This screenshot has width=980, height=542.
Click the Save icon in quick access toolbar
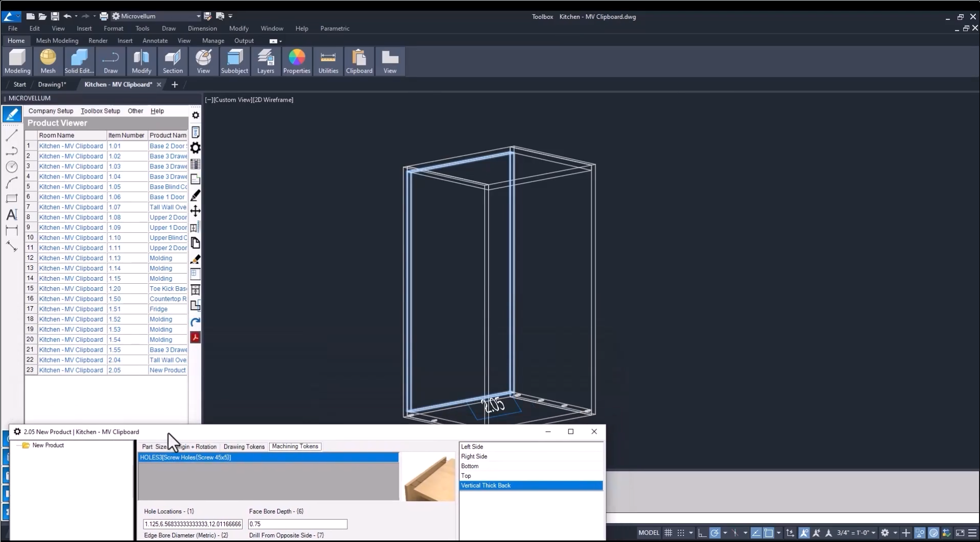55,16
